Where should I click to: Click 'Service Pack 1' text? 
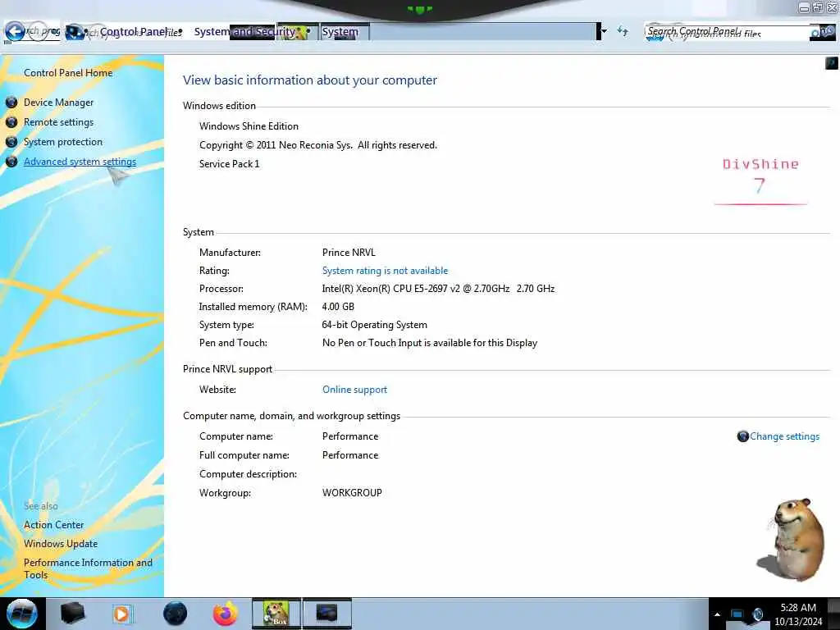[230, 164]
